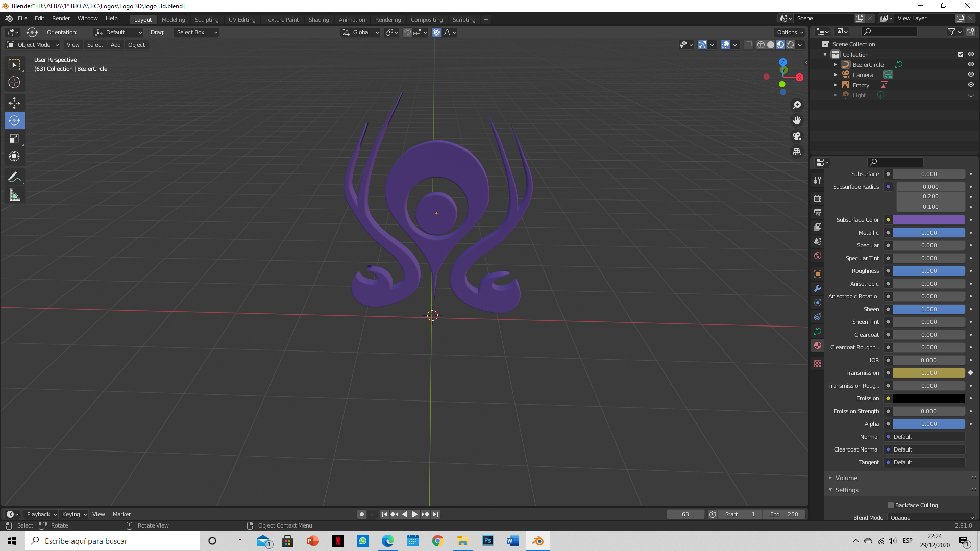Select the Scale tool

[x=14, y=138]
